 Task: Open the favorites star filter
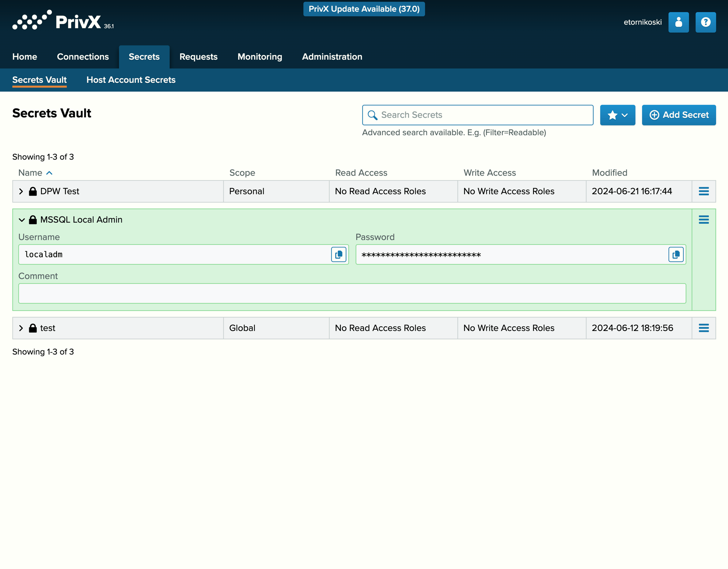(613, 115)
